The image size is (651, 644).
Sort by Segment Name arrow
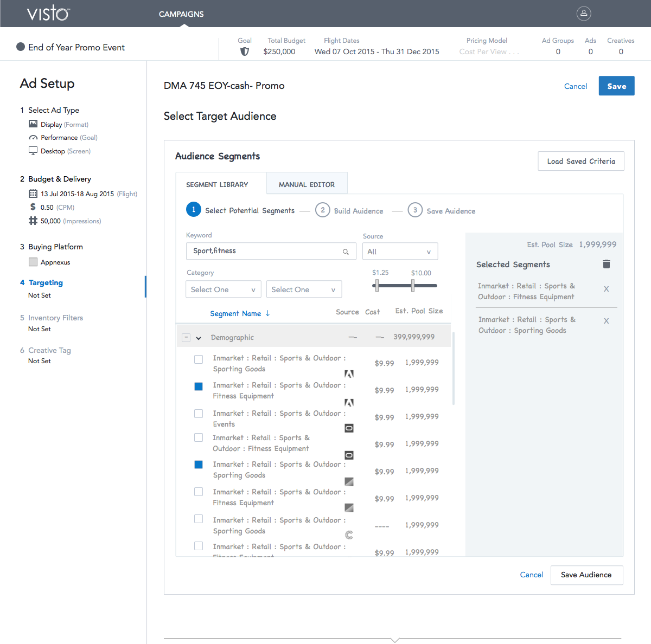pos(268,313)
